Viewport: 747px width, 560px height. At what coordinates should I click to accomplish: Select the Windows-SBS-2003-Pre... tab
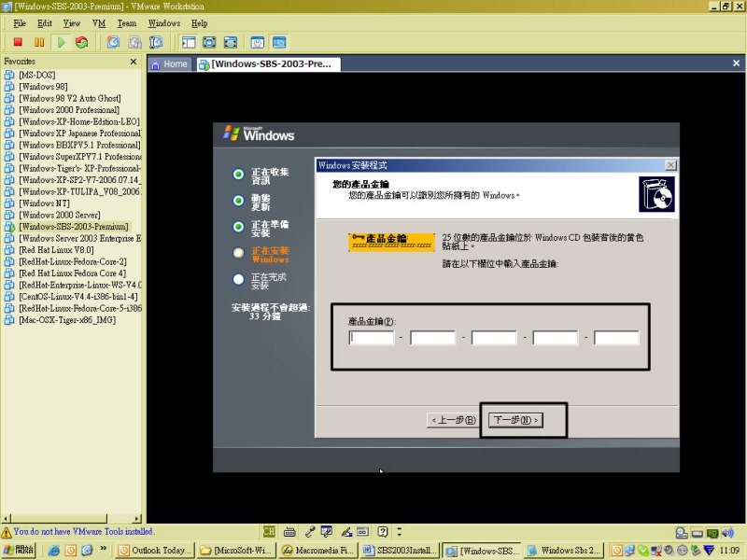point(268,63)
